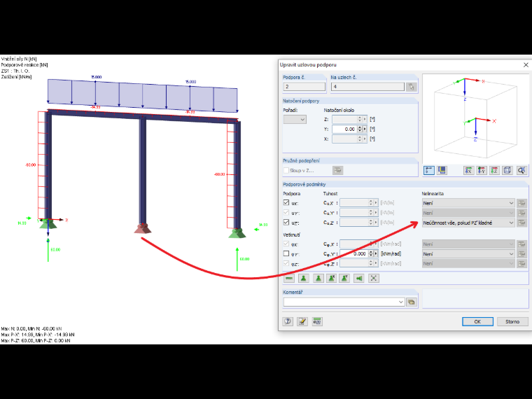
Task: Open the edit-notes pencil icon at dialog bottom
Action: coord(302,321)
